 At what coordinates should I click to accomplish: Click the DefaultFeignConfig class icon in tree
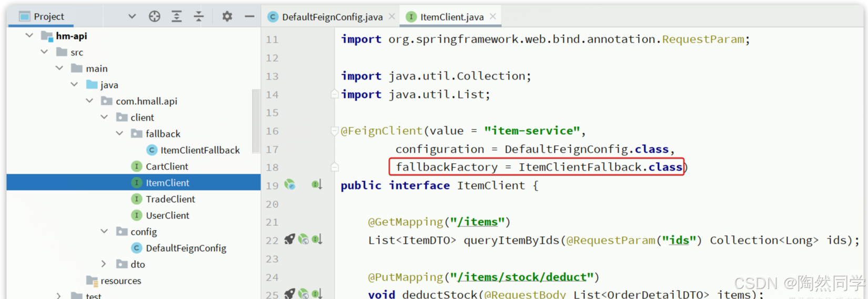point(137,248)
